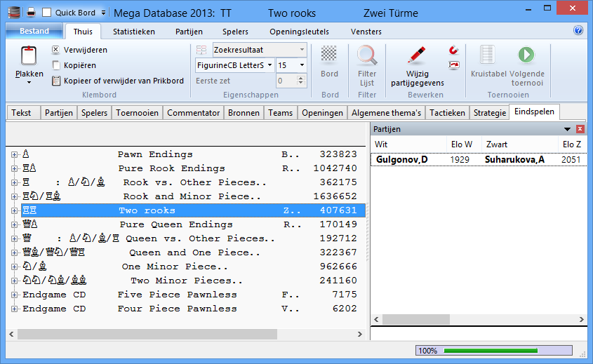Switch to the Toernooien tab
The width and height of the screenshot is (593, 364).
tap(137, 113)
